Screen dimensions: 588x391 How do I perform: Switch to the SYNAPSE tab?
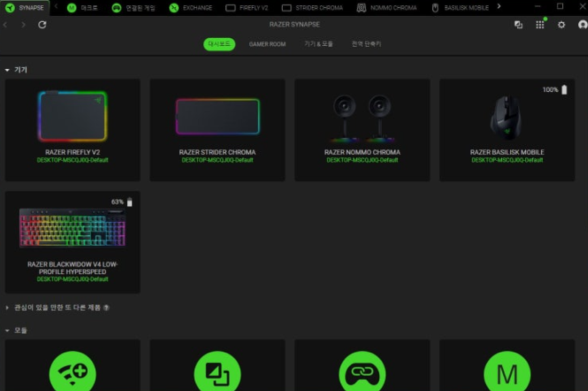coord(25,7)
